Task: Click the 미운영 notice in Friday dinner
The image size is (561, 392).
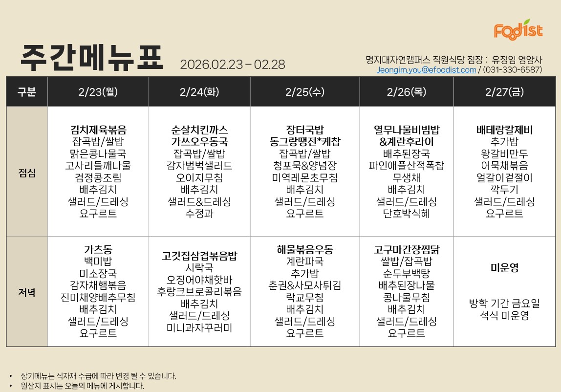Action: coord(504,268)
